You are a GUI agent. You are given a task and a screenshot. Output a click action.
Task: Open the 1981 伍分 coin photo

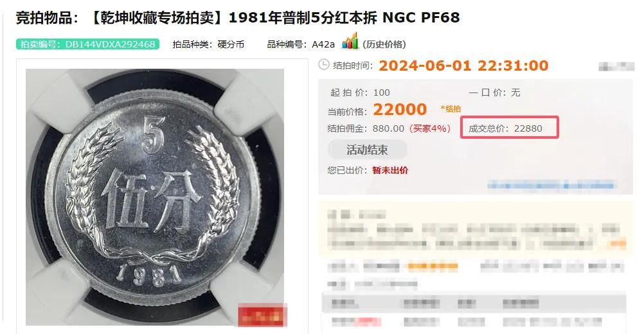pyautogui.click(x=155, y=197)
